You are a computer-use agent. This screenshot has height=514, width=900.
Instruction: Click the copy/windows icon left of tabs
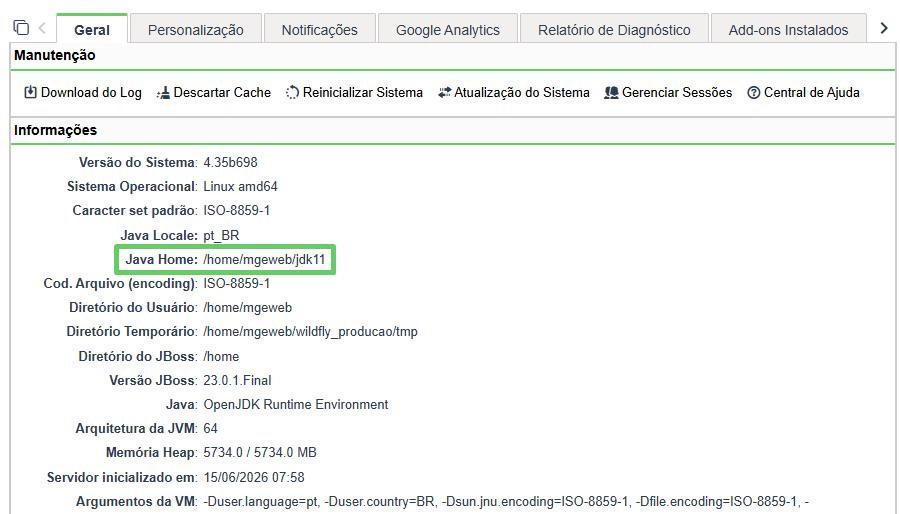tap(21, 27)
